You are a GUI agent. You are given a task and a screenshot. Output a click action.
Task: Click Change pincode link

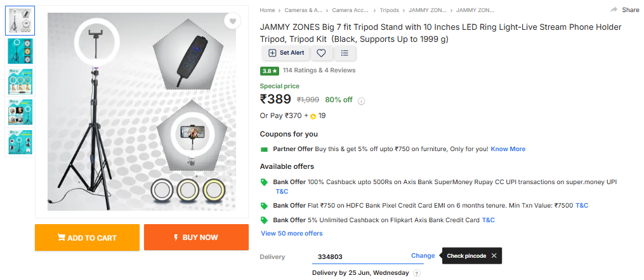[423, 256]
